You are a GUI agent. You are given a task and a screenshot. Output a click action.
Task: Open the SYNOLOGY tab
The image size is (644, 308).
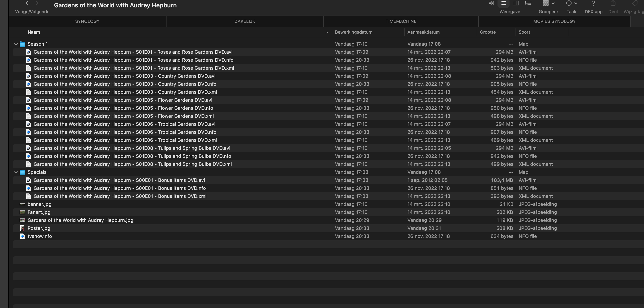coord(87,21)
